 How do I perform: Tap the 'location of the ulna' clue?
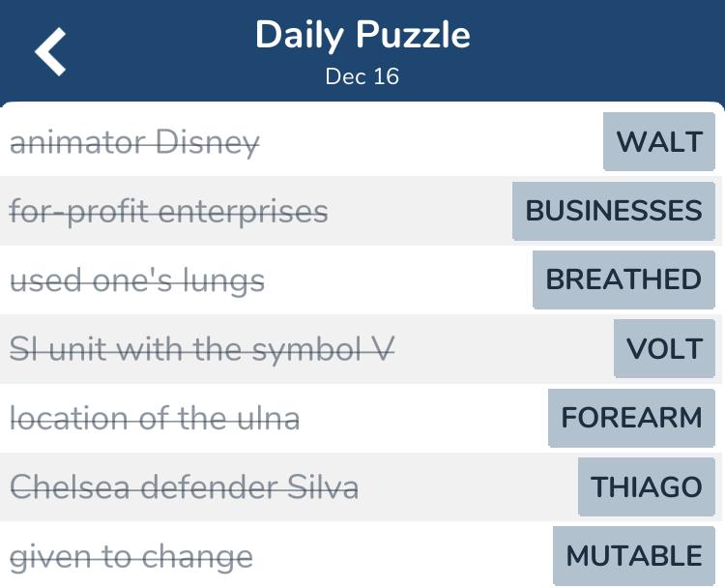coord(155,419)
